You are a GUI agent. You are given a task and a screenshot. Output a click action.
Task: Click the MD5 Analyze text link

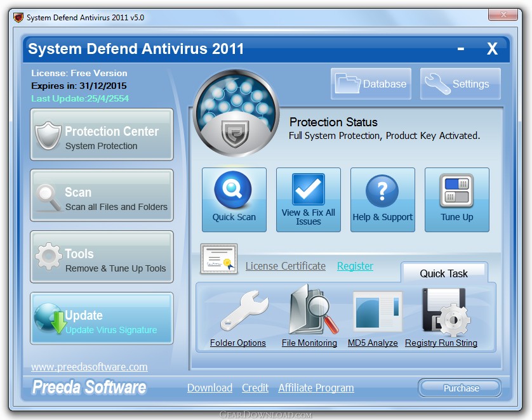tap(373, 343)
